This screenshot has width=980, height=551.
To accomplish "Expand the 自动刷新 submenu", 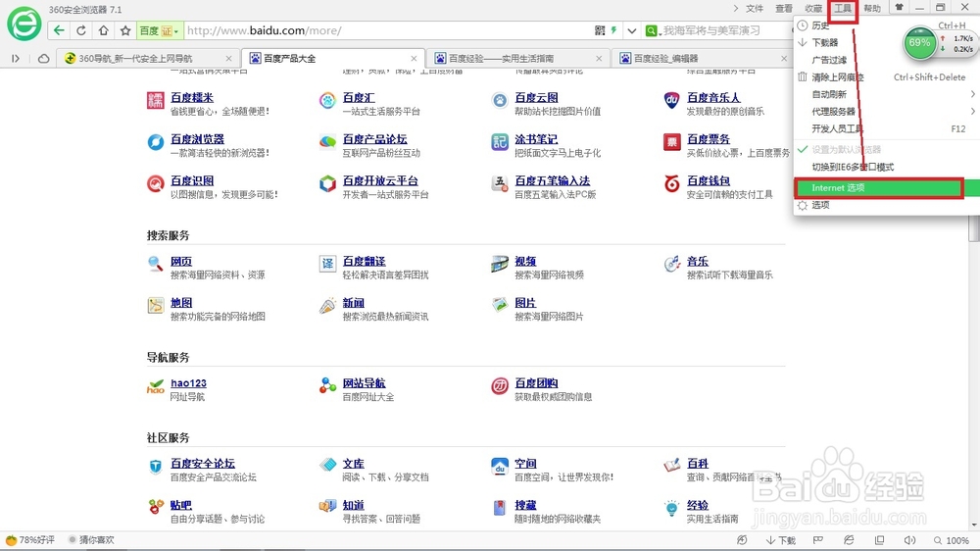I will pos(885,94).
